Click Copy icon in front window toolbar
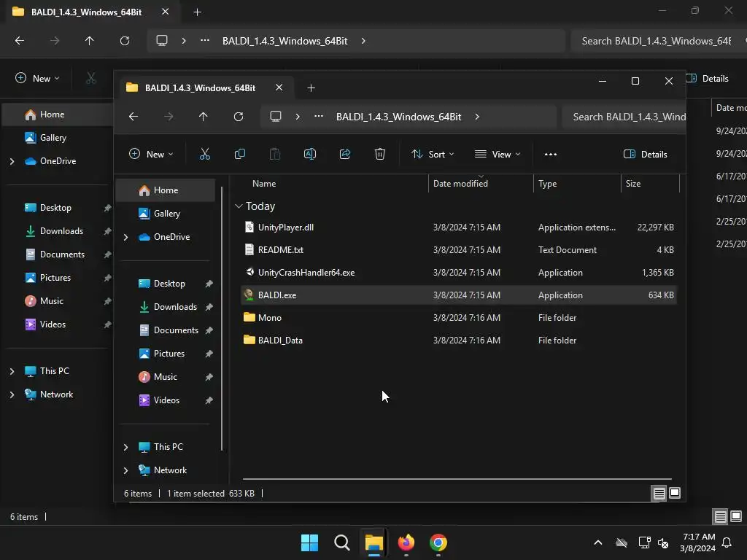The height and width of the screenshot is (560, 747). [239, 154]
